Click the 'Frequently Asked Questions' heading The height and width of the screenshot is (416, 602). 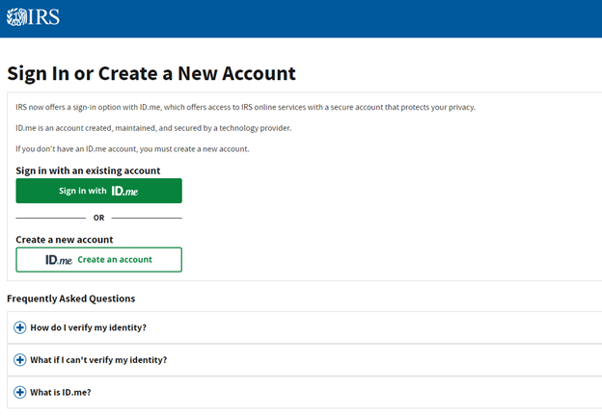point(71,299)
